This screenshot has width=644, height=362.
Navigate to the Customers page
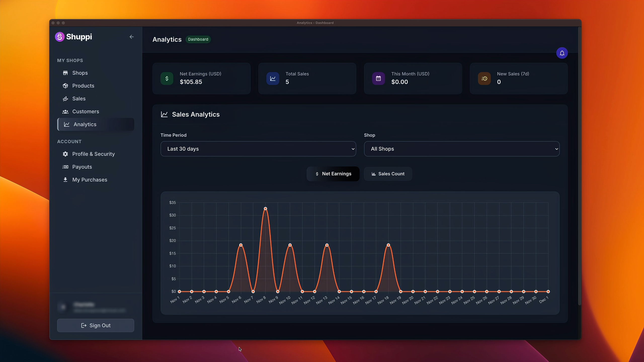tap(86, 112)
